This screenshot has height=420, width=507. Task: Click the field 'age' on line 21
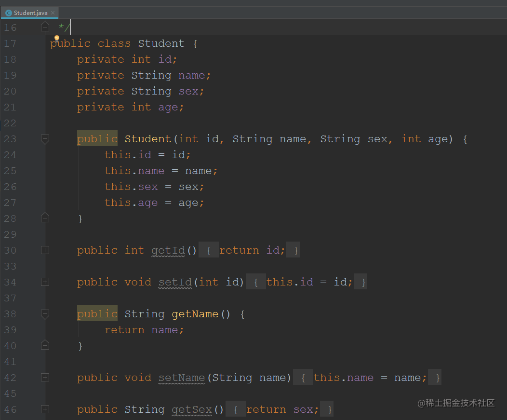click(x=168, y=108)
